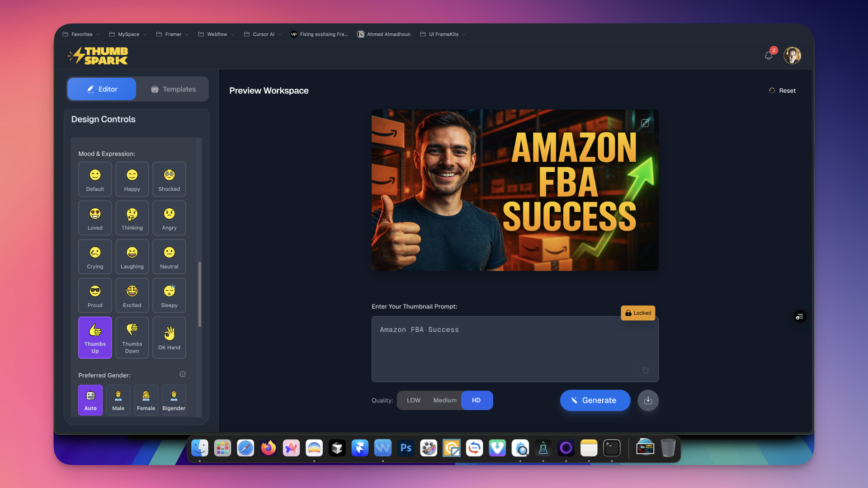Open Notes app in the dock
Image resolution: width=868 pixels, height=488 pixels.
[589, 448]
